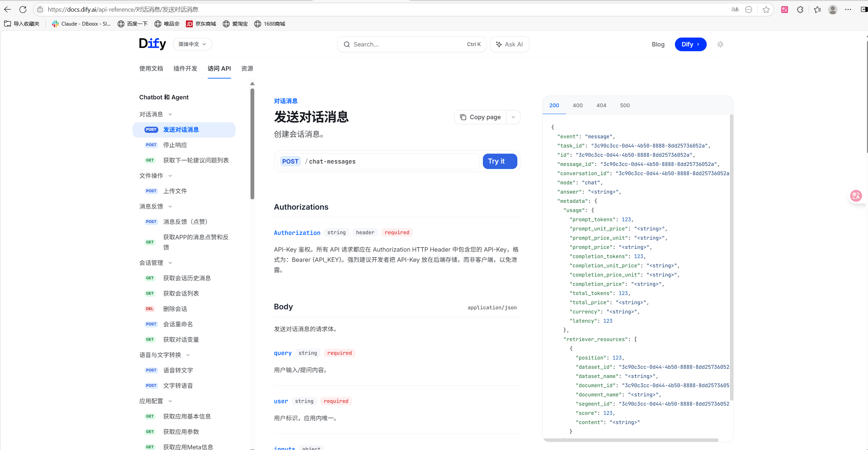
Task: Open the 简体中文 language selector
Action: (x=192, y=44)
